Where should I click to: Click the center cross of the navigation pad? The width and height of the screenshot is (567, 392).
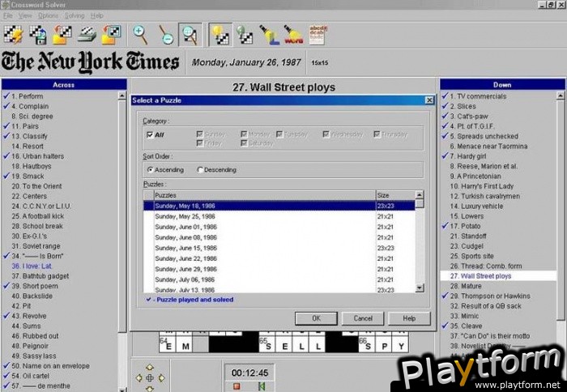tap(150, 378)
